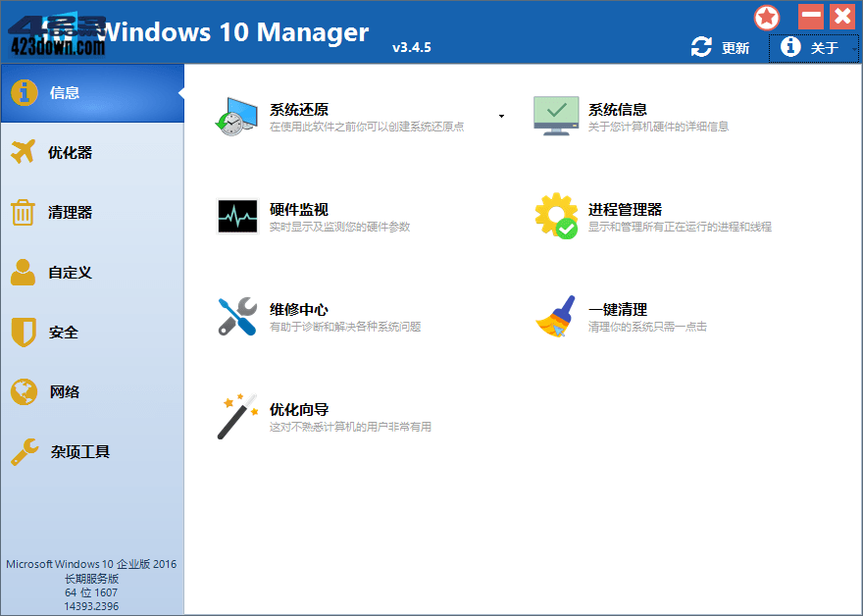Click the info icon on the 关于 button

(790, 46)
